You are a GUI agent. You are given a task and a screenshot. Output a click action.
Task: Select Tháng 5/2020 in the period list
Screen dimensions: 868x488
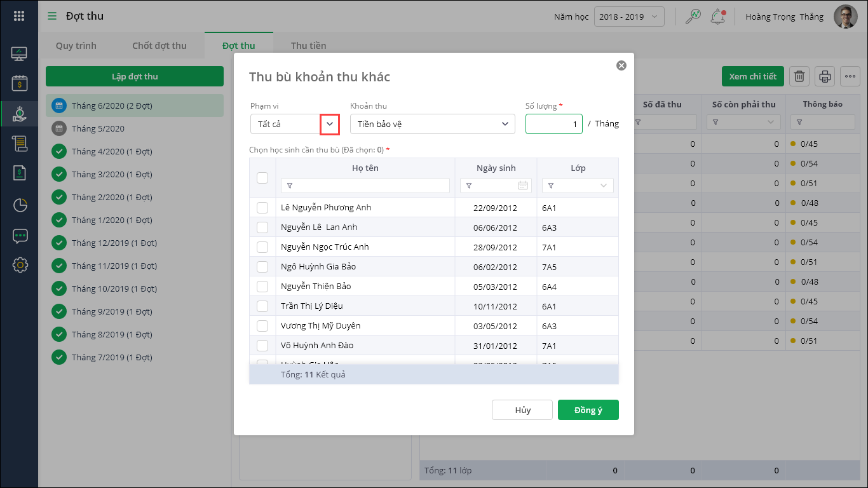(x=135, y=128)
